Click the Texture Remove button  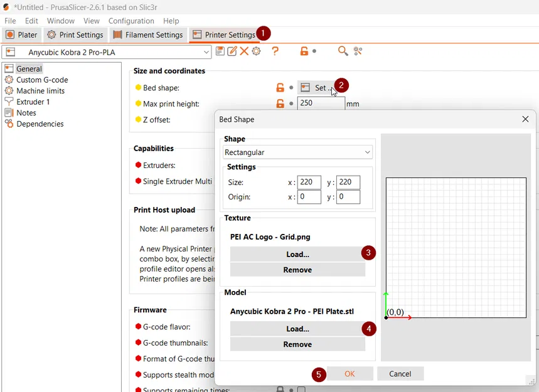tap(297, 270)
